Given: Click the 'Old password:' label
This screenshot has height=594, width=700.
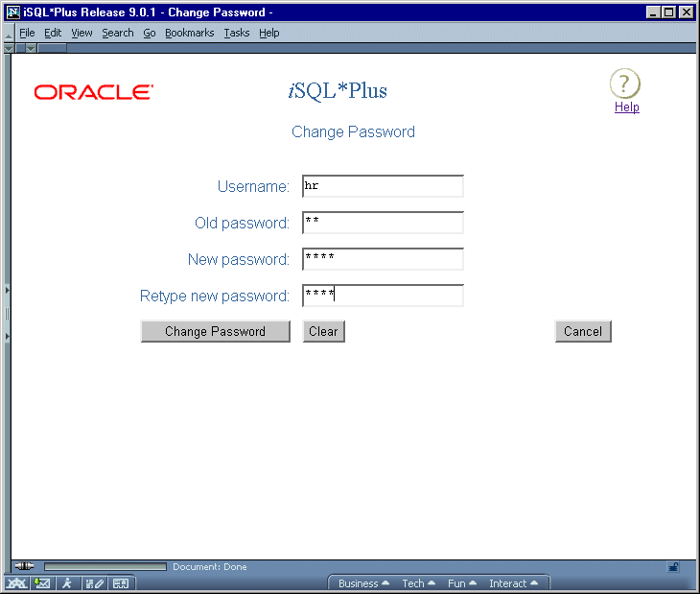Looking at the screenshot, I should click(x=242, y=223).
